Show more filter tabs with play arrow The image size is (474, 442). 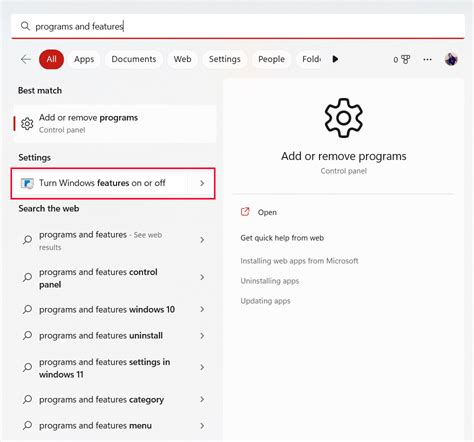335,59
